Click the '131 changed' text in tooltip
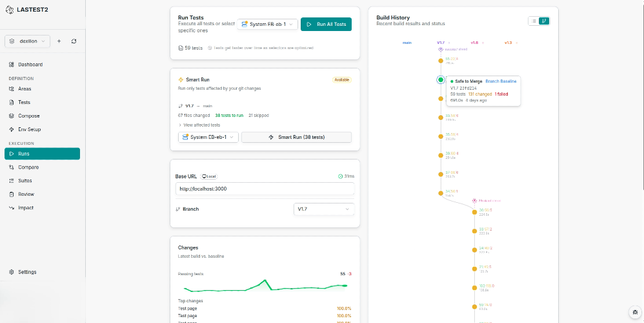This screenshot has height=323, width=644. (x=479, y=94)
